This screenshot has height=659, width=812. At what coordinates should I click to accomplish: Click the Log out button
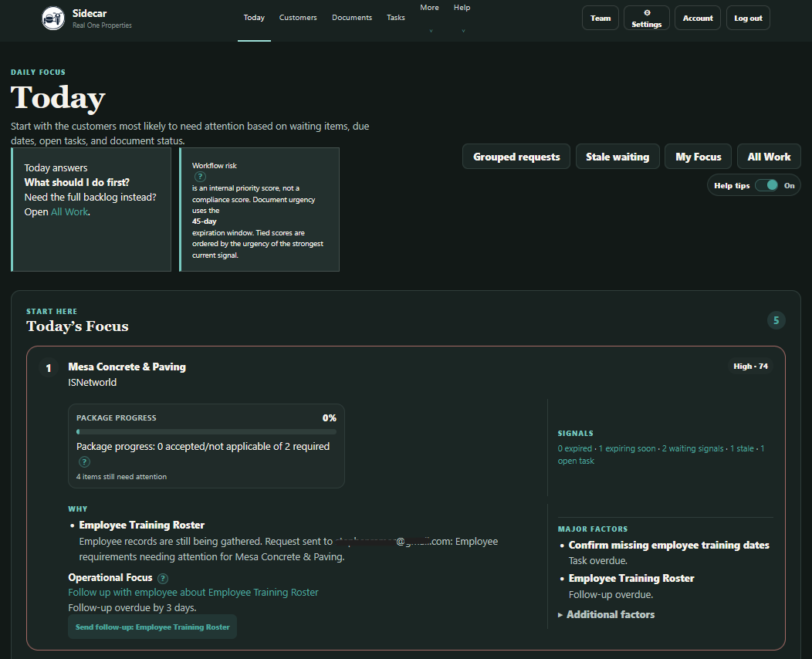(x=748, y=18)
